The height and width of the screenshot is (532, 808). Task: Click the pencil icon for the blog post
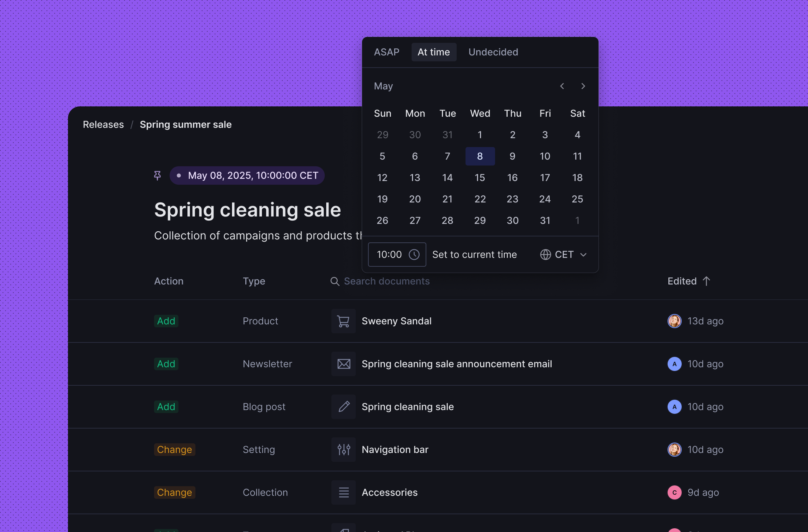coord(344,407)
